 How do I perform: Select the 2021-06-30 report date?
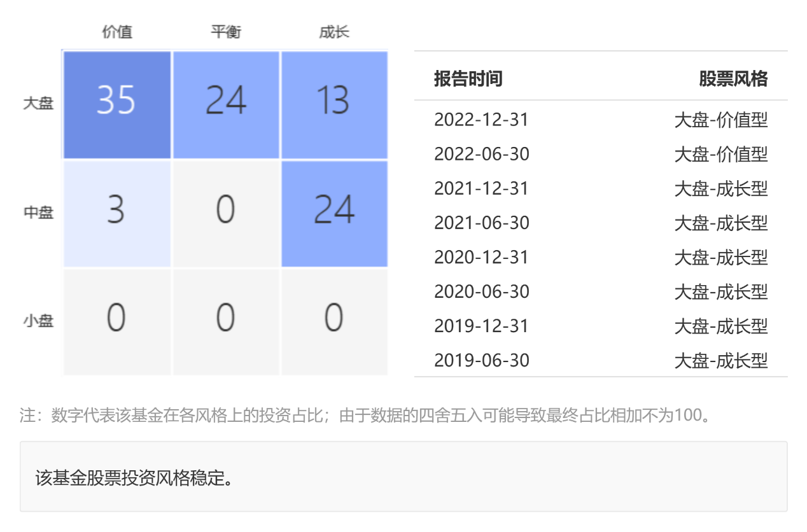point(482,223)
